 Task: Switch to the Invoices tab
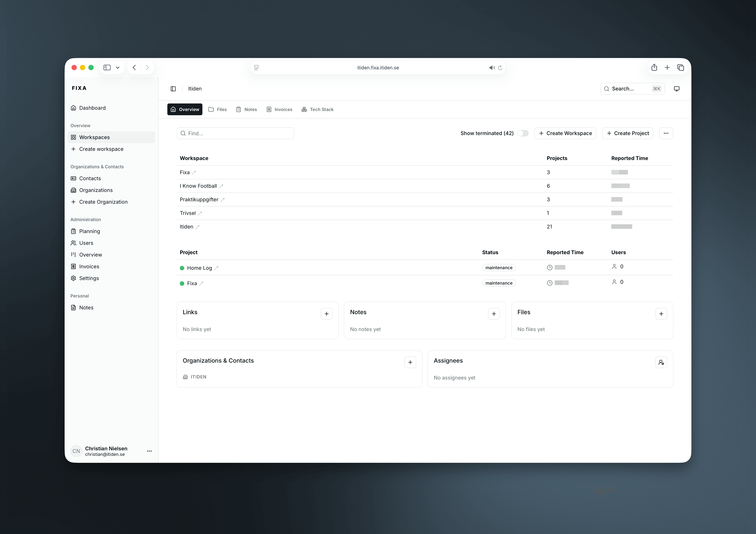click(280, 109)
